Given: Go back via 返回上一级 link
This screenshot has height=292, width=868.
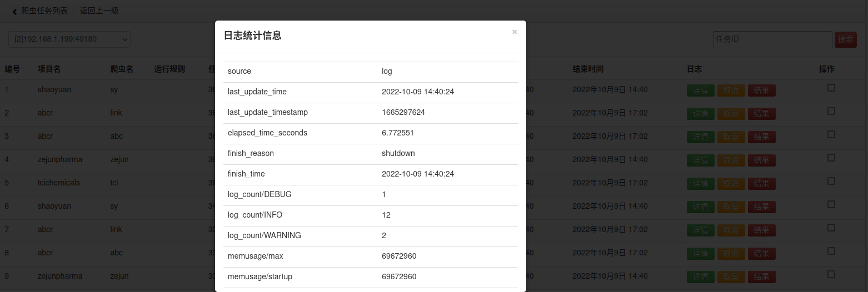Looking at the screenshot, I should (x=99, y=11).
